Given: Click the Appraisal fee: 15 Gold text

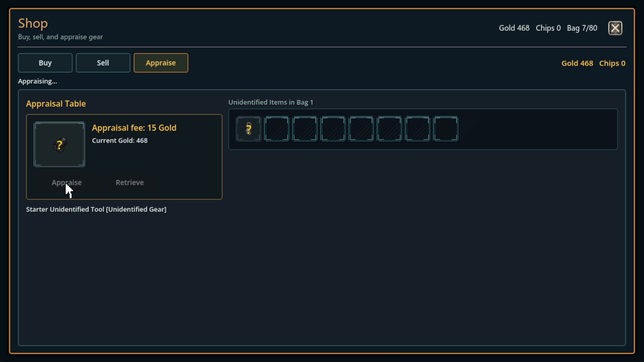Looking at the screenshot, I should pyautogui.click(x=134, y=128).
